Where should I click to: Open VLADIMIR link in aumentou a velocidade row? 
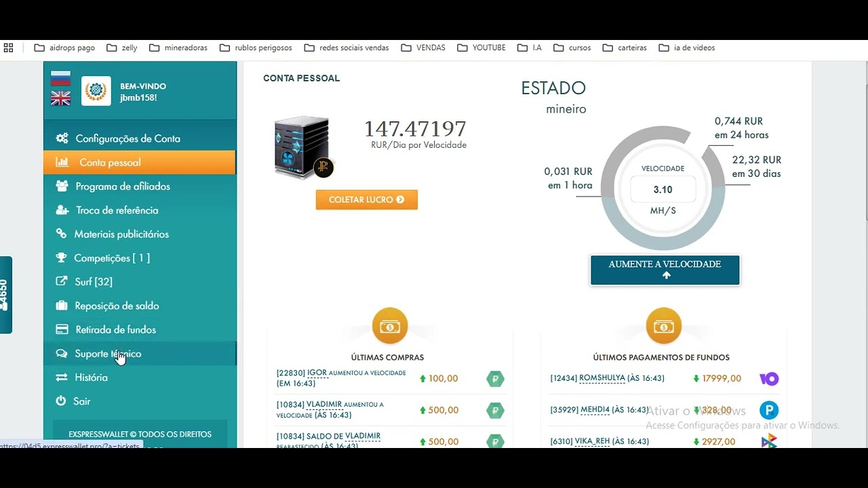[324, 405]
